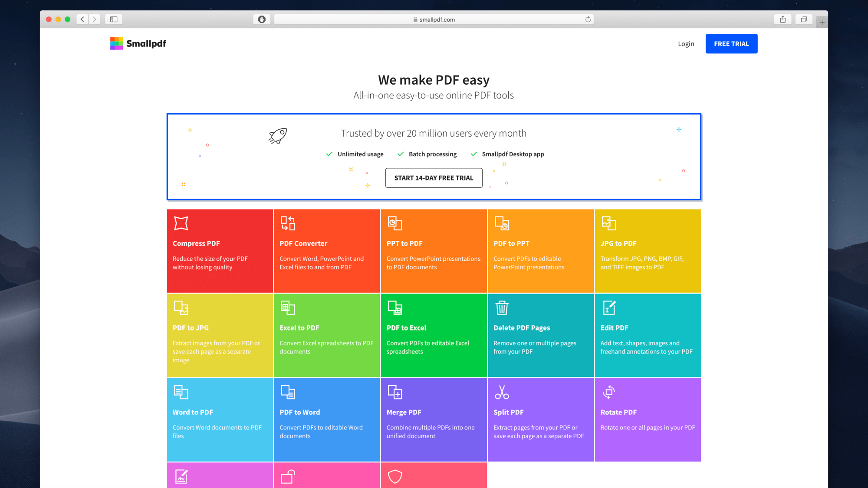The width and height of the screenshot is (868, 488).
Task: Click the Safari privacy shield icon
Action: 262,20
